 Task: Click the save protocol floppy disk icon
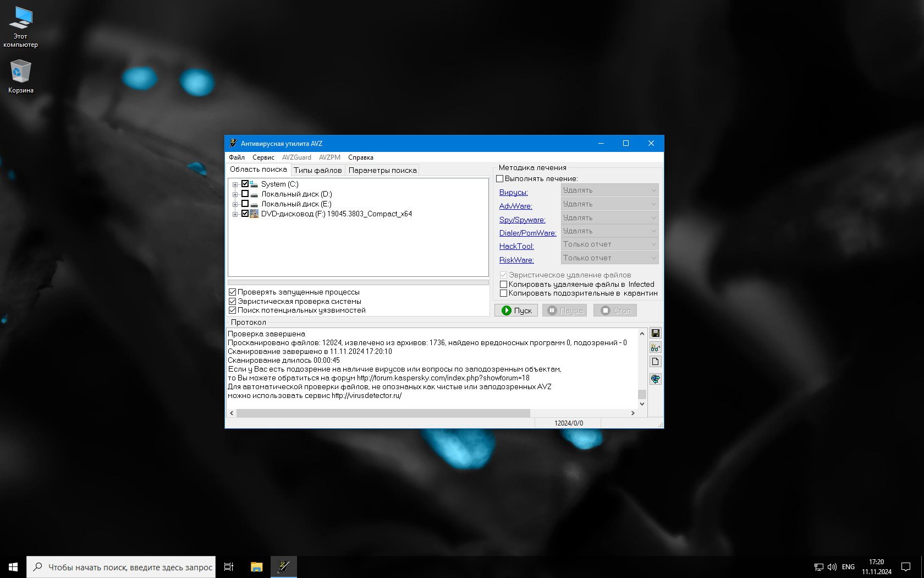655,333
